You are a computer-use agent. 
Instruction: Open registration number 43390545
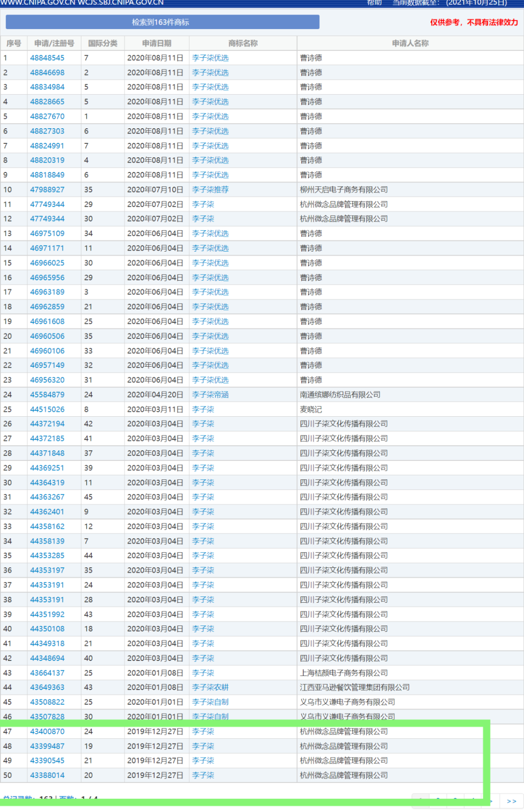[x=47, y=761]
